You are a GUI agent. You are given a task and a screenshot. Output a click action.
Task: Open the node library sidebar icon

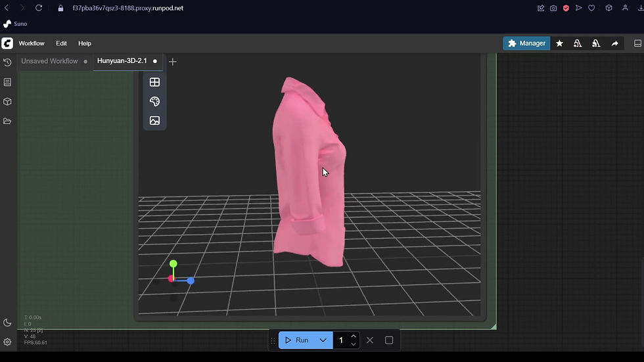point(7,82)
